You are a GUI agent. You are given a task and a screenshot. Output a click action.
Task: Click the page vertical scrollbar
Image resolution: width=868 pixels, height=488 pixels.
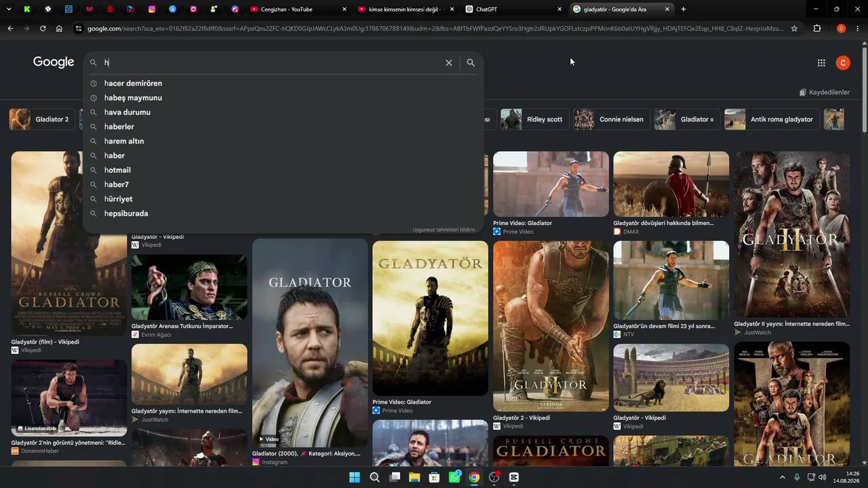864,88
